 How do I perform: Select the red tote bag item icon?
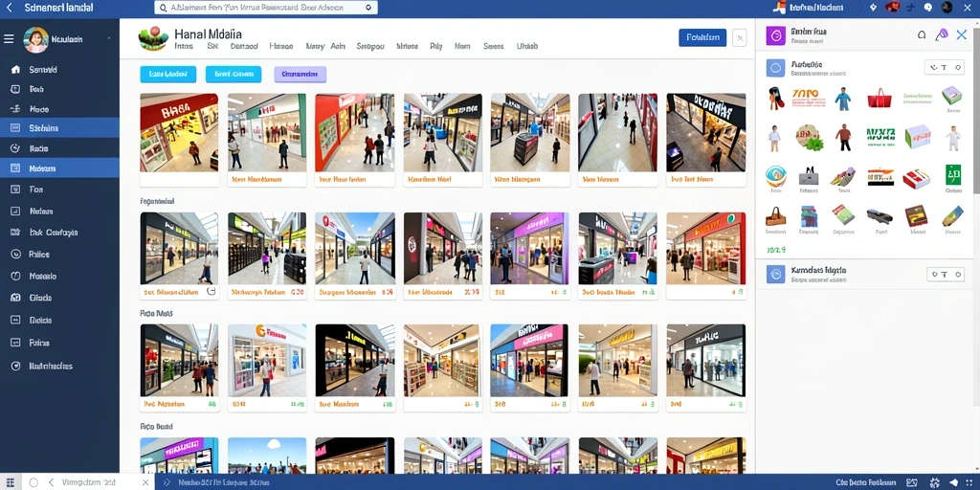pyautogui.click(x=880, y=99)
